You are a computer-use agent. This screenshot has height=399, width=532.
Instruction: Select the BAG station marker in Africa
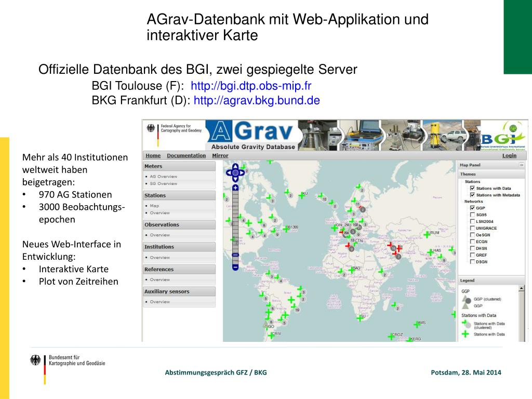(351, 270)
